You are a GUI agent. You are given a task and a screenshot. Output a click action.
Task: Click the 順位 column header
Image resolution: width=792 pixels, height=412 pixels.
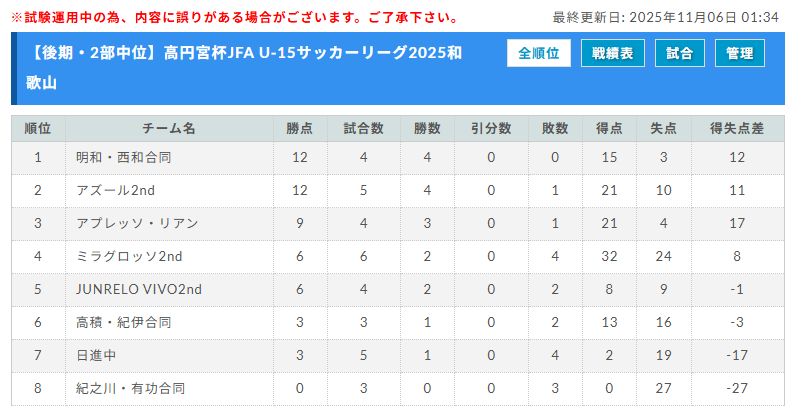pyautogui.click(x=38, y=129)
